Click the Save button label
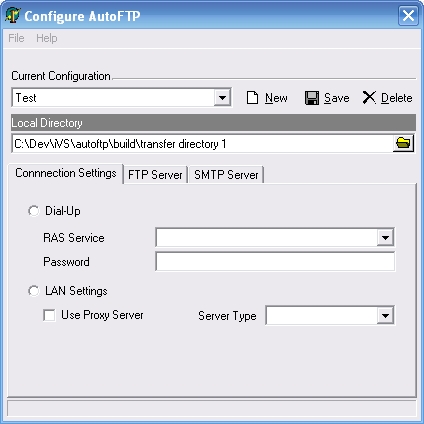The image size is (424, 424). coord(337,98)
